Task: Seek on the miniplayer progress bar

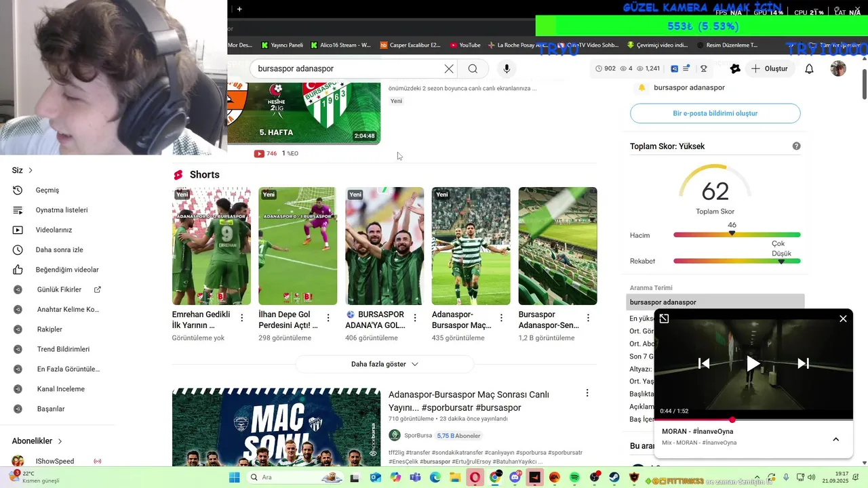Action: pyautogui.click(x=753, y=420)
